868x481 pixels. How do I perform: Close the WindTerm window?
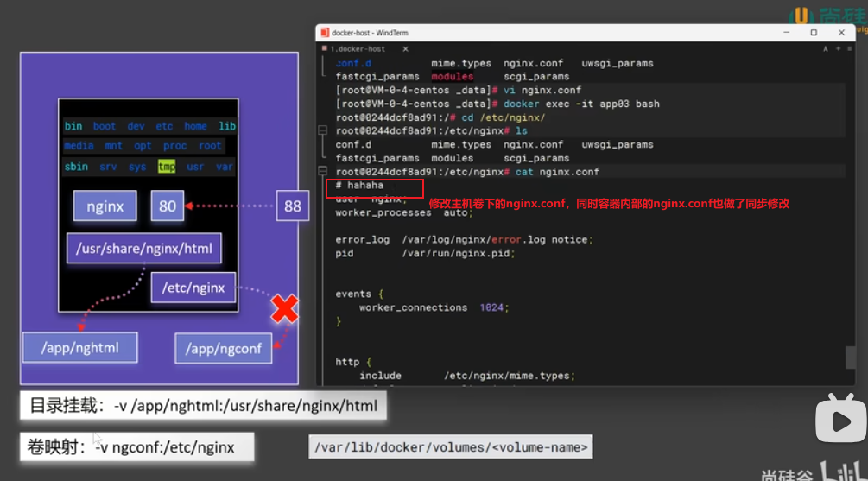(841, 33)
